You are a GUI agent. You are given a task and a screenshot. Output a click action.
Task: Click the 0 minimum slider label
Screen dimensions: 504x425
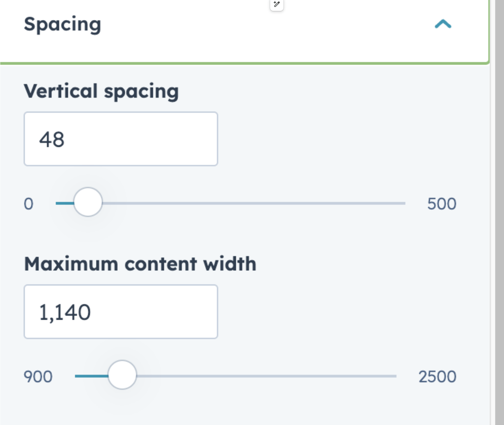[29, 204]
